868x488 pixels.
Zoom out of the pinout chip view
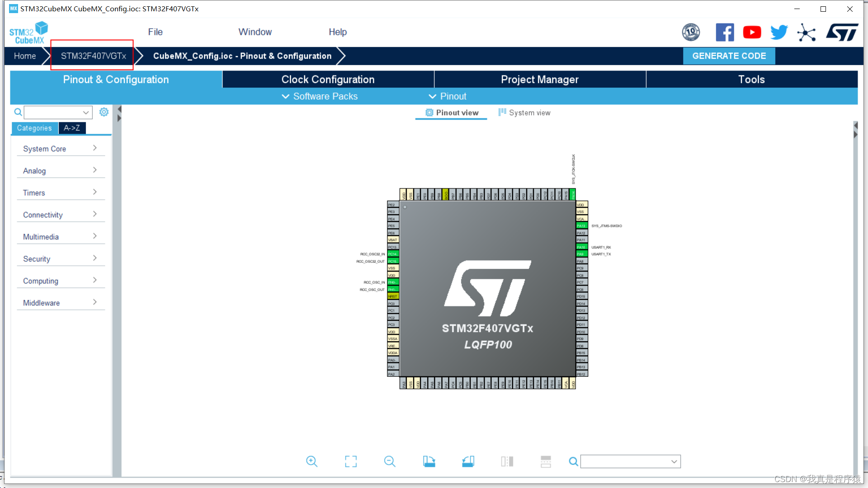point(389,461)
